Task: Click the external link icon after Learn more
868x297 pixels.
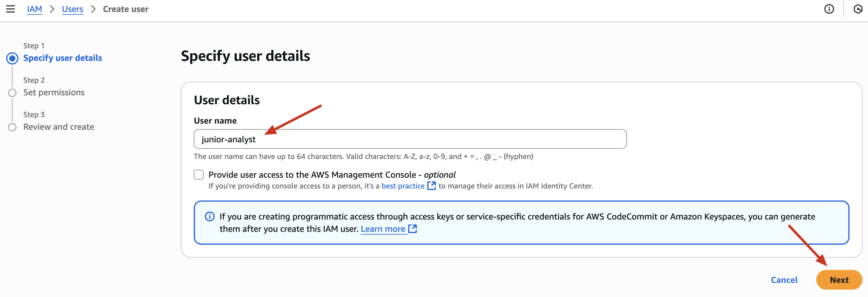Action: pos(412,229)
